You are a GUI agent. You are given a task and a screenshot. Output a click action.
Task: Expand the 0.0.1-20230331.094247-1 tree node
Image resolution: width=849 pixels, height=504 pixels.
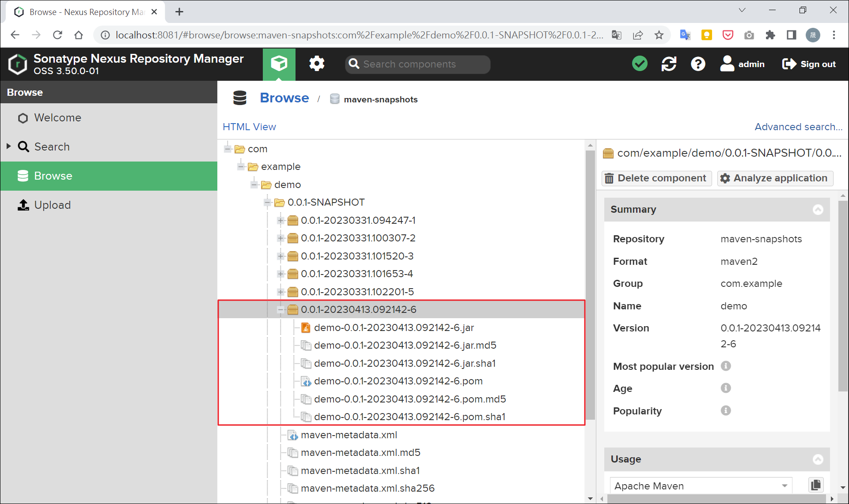(281, 220)
